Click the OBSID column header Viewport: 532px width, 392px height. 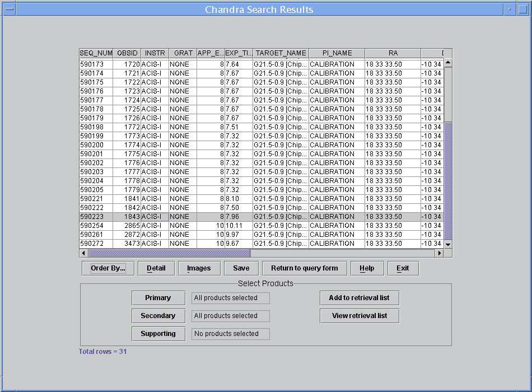[127, 53]
